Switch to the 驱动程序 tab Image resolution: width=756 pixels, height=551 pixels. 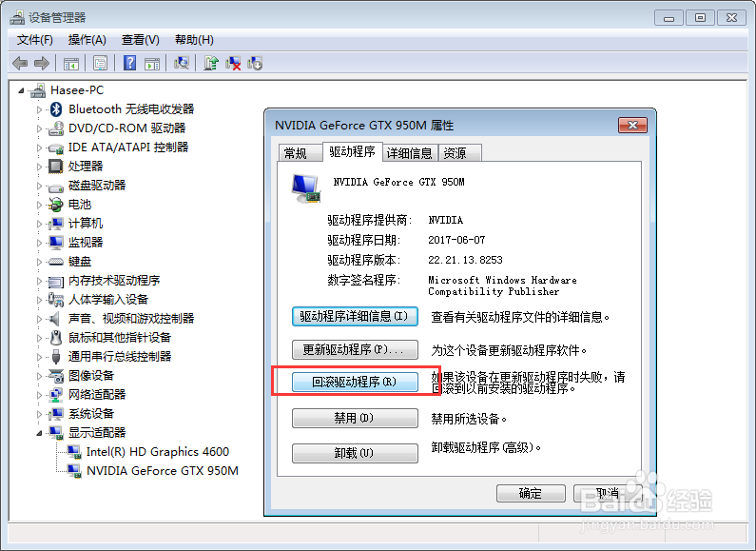click(x=353, y=151)
